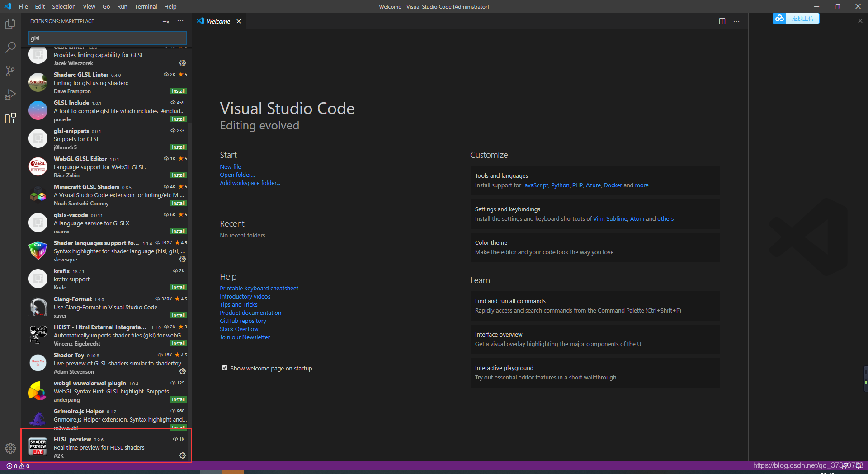Open Interactive playground learn item
This screenshot has height=474, width=868.
(x=595, y=373)
